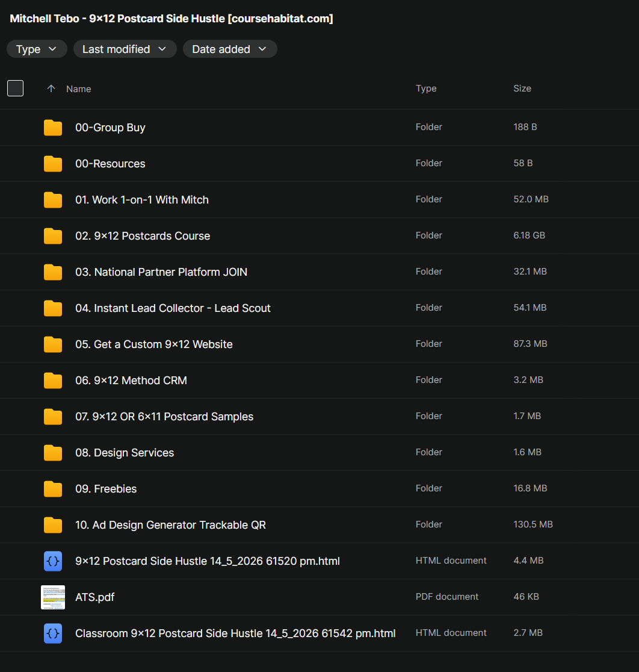This screenshot has height=672, width=639.
Task: Click the Postcard Samples folder icon
Action: pos(53,417)
